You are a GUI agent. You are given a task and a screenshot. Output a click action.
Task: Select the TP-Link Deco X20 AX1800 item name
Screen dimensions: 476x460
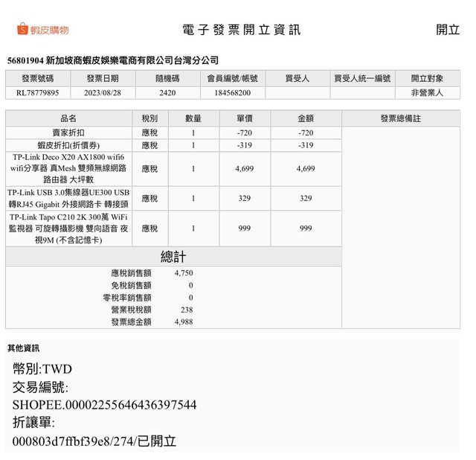click(x=68, y=169)
